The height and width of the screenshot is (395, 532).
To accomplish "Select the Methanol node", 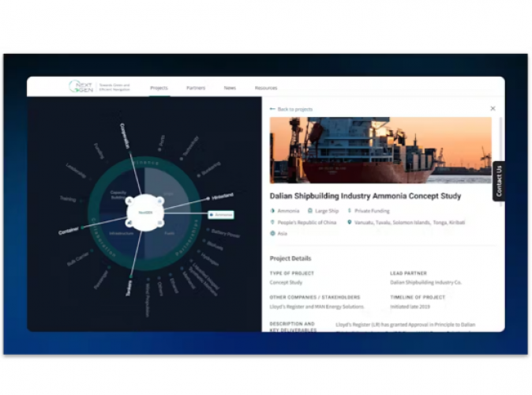I will pos(188,279).
